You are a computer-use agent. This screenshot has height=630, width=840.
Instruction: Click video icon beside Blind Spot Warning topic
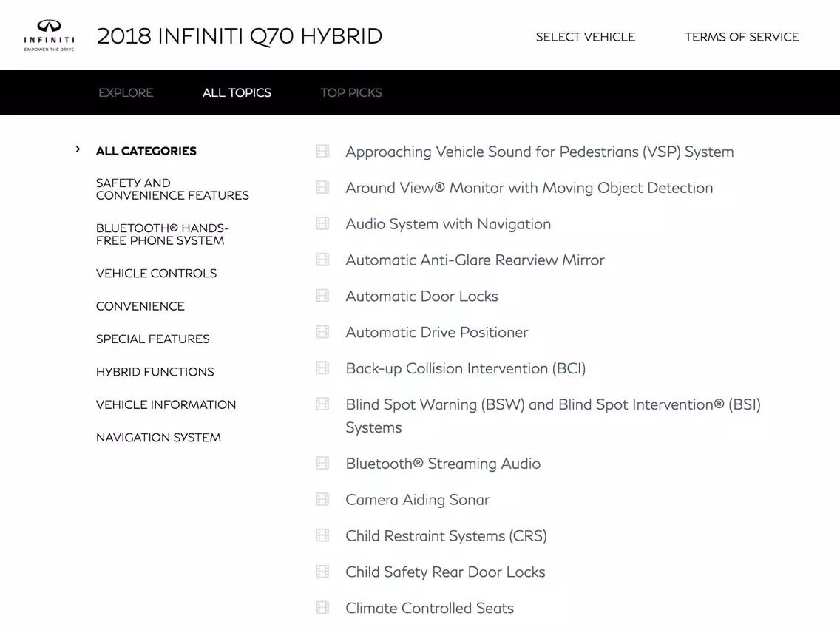[322, 404]
